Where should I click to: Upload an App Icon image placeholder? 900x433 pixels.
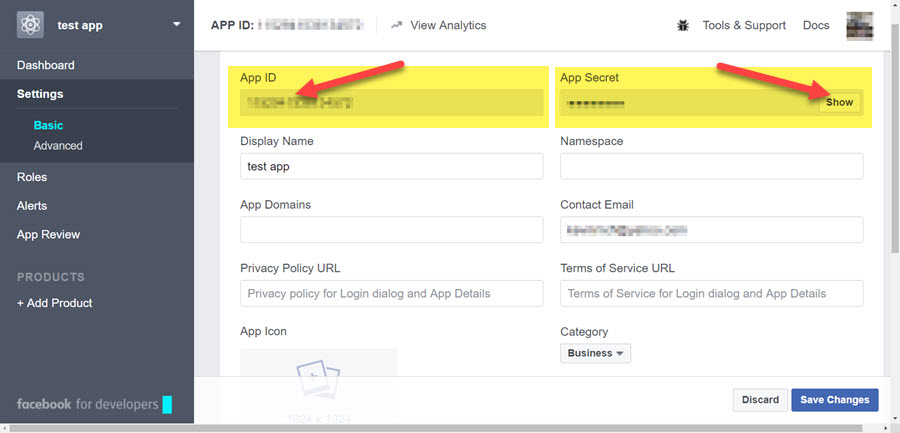point(319,385)
